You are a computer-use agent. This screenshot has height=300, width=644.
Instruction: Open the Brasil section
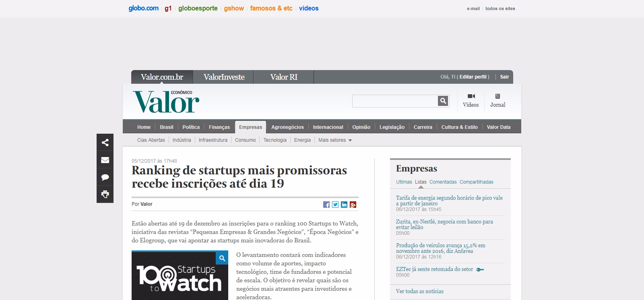point(167,127)
